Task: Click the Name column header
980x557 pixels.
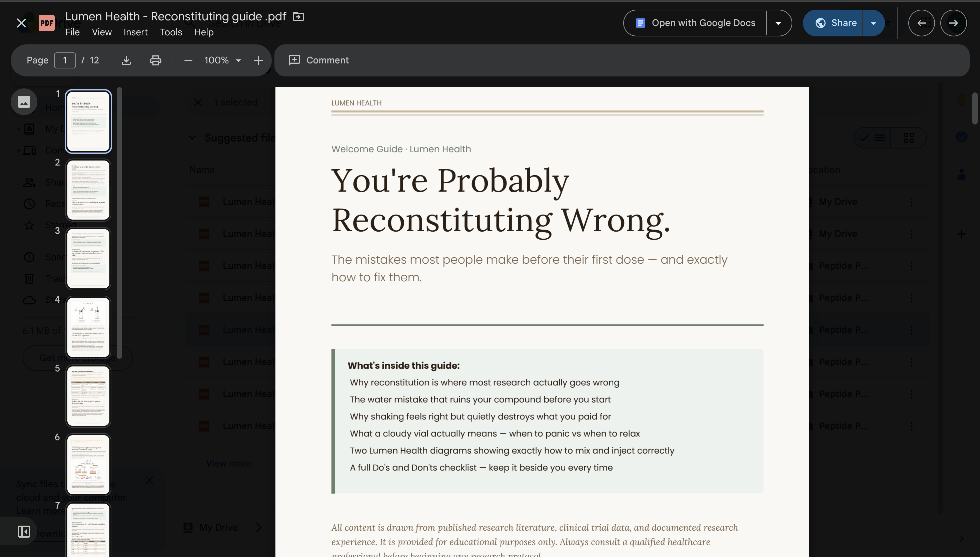Action: click(202, 170)
